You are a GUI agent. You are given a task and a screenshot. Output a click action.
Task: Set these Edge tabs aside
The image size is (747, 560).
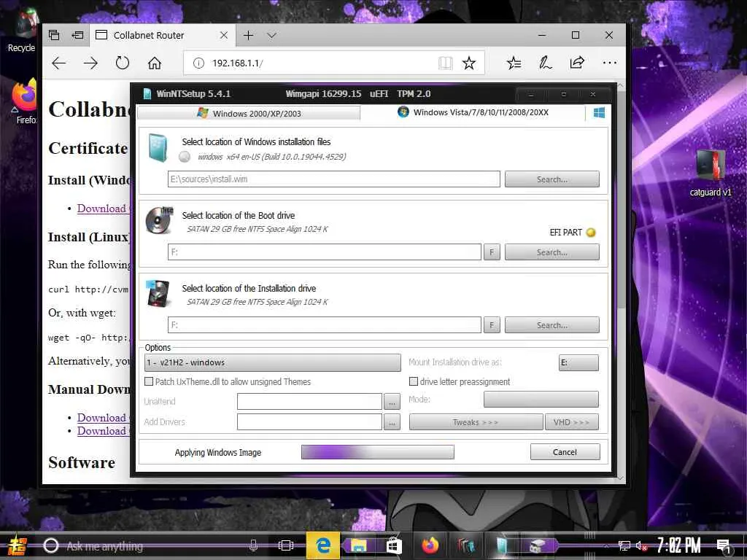pyautogui.click(x=77, y=35)
